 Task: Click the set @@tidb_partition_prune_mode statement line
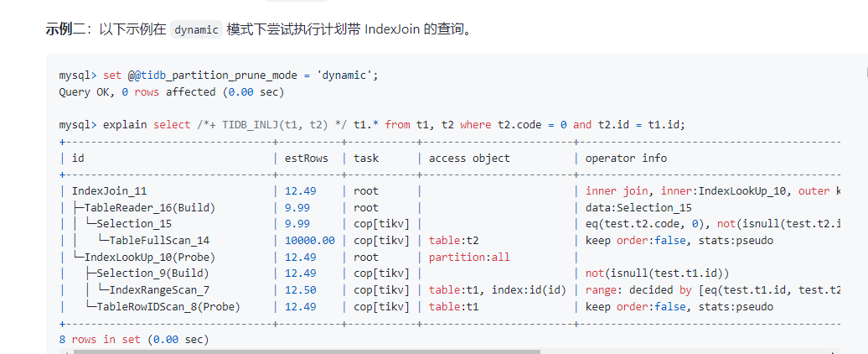pos(219,75)
